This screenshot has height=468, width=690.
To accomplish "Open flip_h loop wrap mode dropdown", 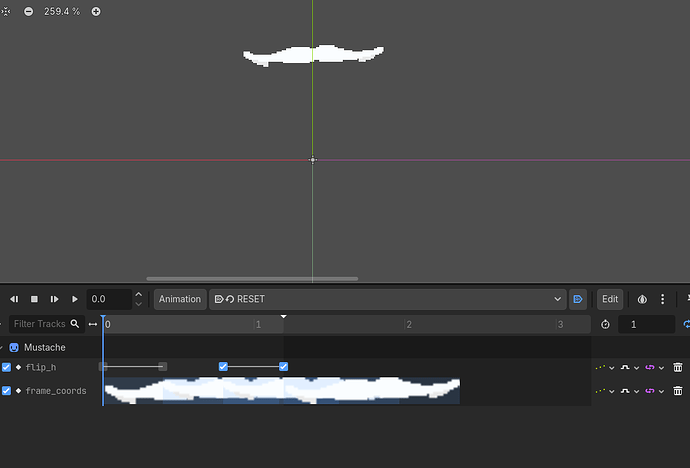I will tap(654, 367).
